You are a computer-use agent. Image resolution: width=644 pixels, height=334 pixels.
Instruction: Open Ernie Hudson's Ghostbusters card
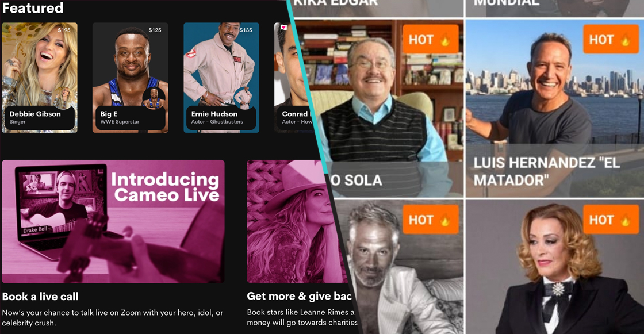[221, 78]
